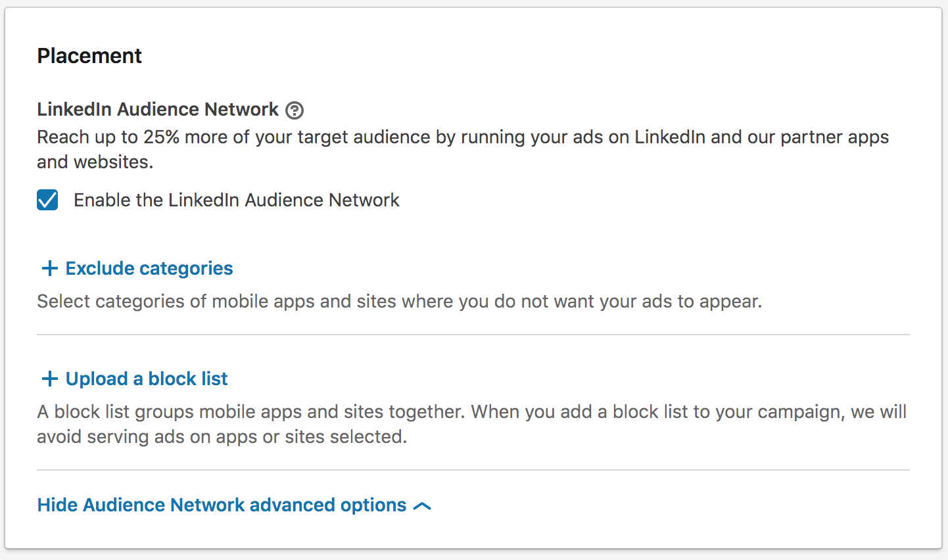Click 'Hide Audience Network advanced options' text
Viewport: 948px width, 560px height.
coord(222,505)
